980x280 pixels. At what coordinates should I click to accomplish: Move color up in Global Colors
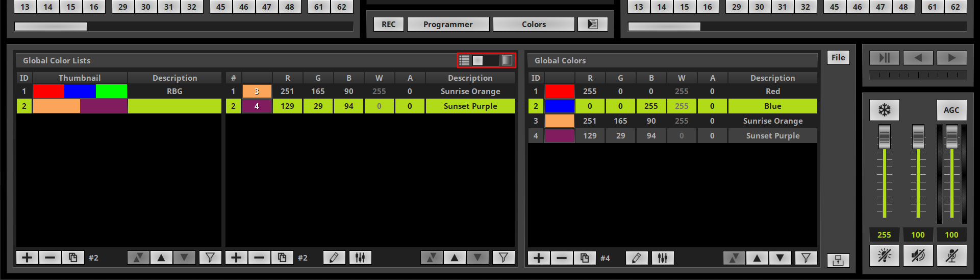point(757,258)
